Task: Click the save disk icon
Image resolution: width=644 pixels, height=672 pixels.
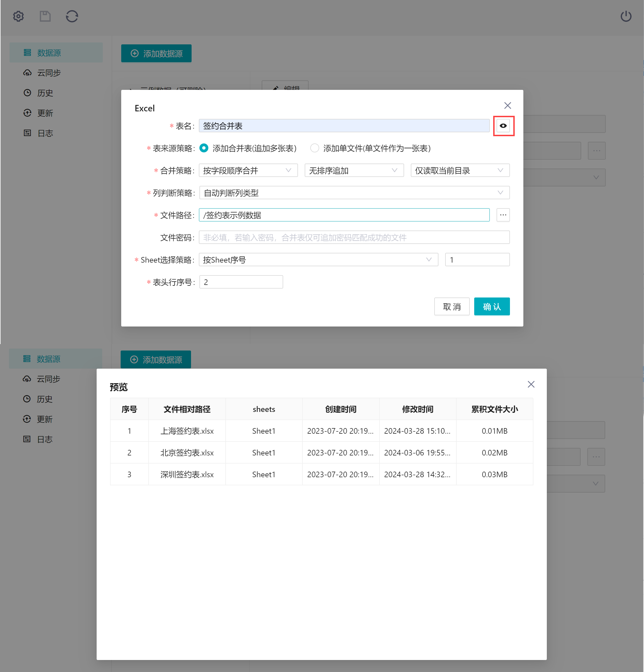Action: (x=45, y=16)
